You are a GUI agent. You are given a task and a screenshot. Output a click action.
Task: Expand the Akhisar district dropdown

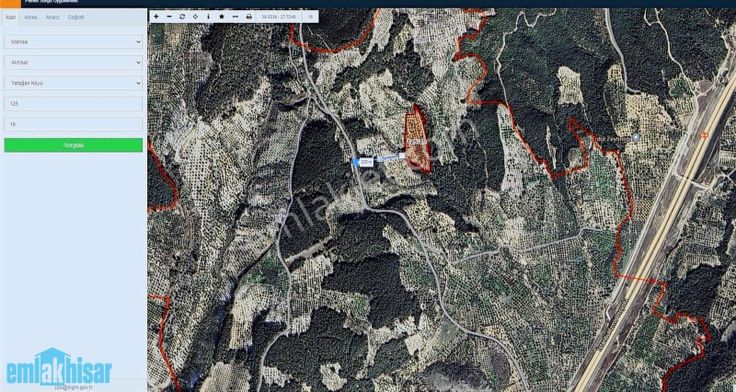pyautogui.click(x=73, y=62)
